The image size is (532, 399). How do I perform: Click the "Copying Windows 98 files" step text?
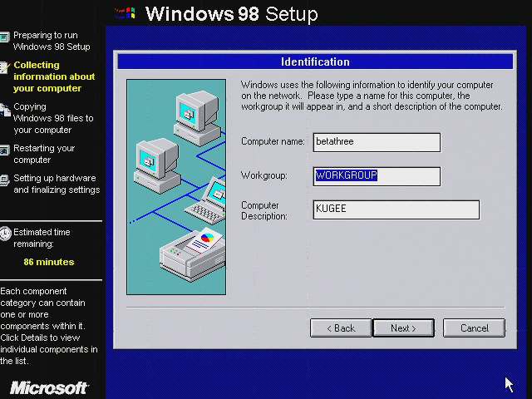click(53, 118)
